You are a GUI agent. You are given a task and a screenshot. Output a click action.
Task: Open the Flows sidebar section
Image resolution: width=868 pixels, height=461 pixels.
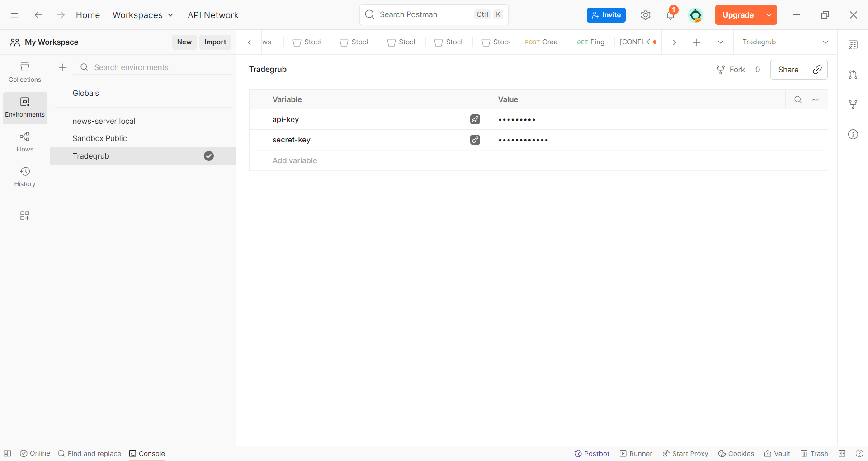(25, 142)
